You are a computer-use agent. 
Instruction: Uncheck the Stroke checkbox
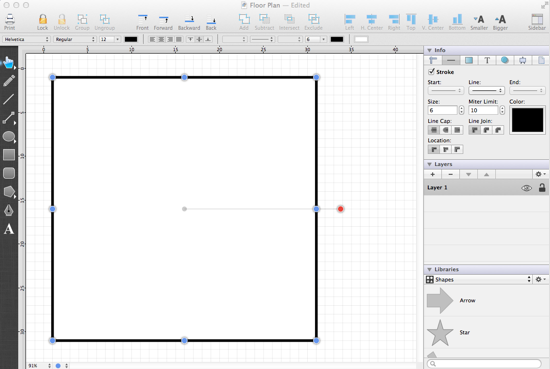tap(431, 72)
